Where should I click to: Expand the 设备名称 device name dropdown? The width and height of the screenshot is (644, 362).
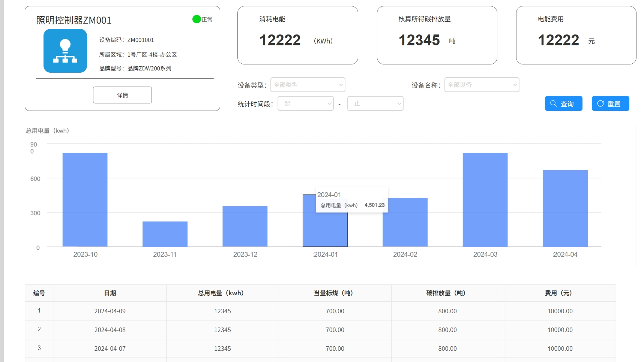click(482, 85)
